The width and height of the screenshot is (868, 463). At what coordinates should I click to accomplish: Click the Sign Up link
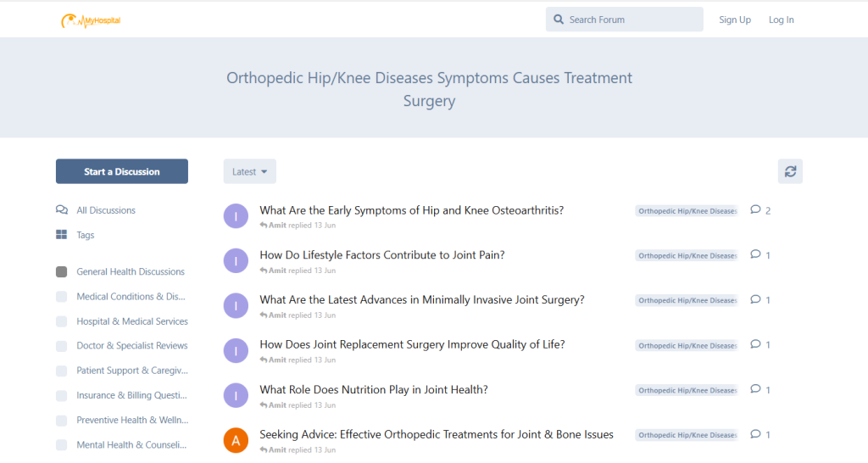click(x=734, y=20)
